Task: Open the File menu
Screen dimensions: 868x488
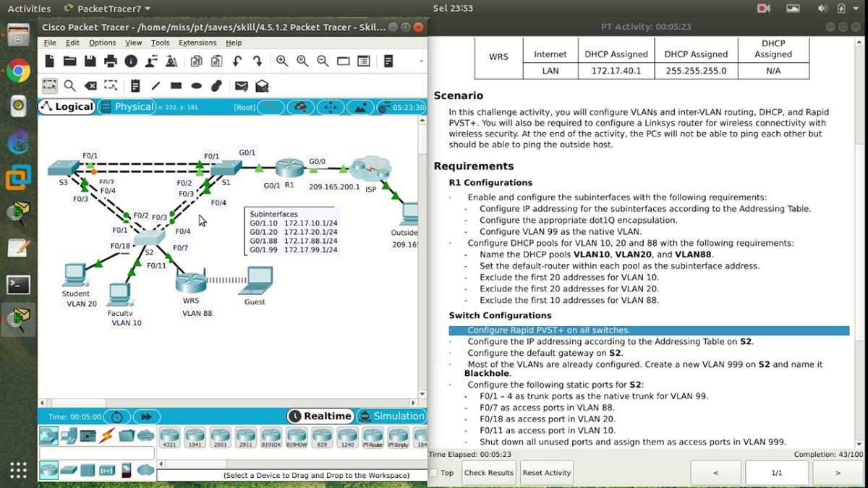Action: [x=50, y=43]
